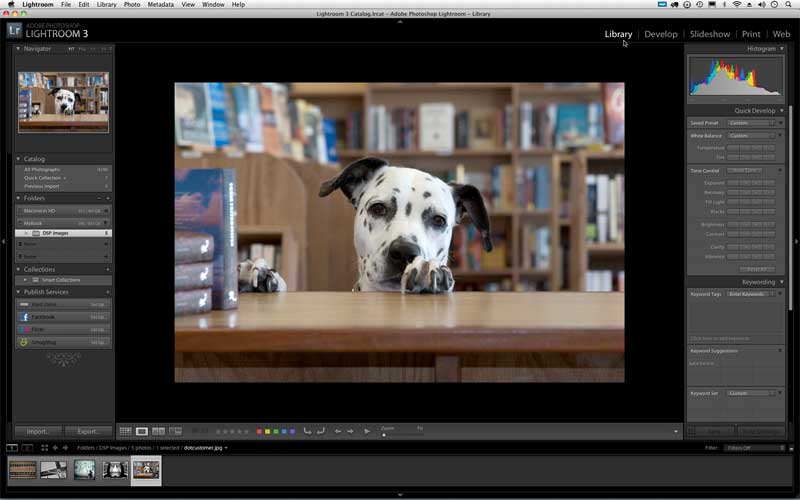Collapse the Catalog panel
Image resolution: width=800 pixels, height=500 pixels.
18,159
